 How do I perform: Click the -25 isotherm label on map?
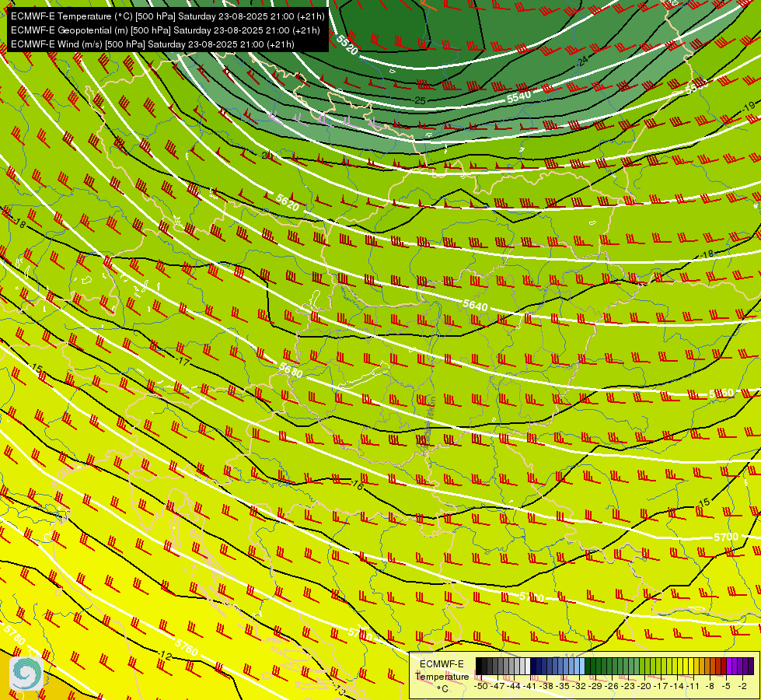click(x=419, y=100)
